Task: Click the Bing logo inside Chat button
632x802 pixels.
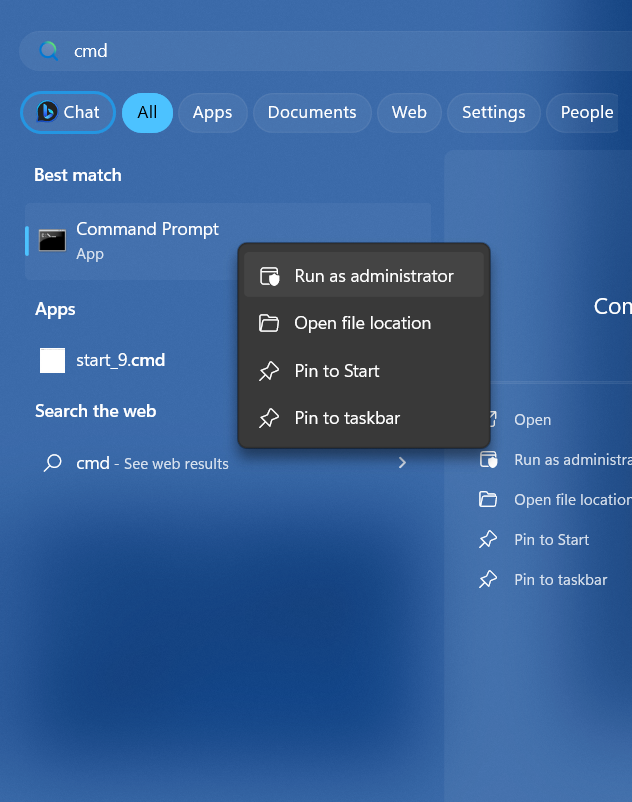Action: click(x=47, y=112)
